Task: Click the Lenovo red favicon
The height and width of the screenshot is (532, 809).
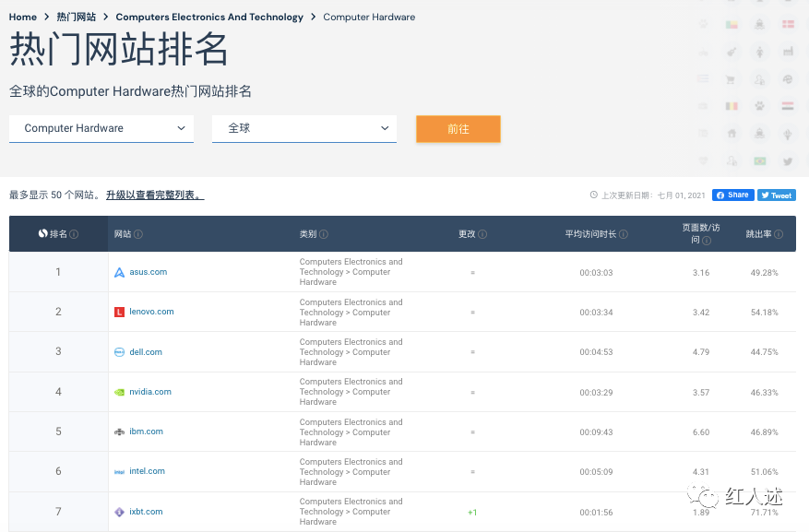Action: [x=119, y=312]
